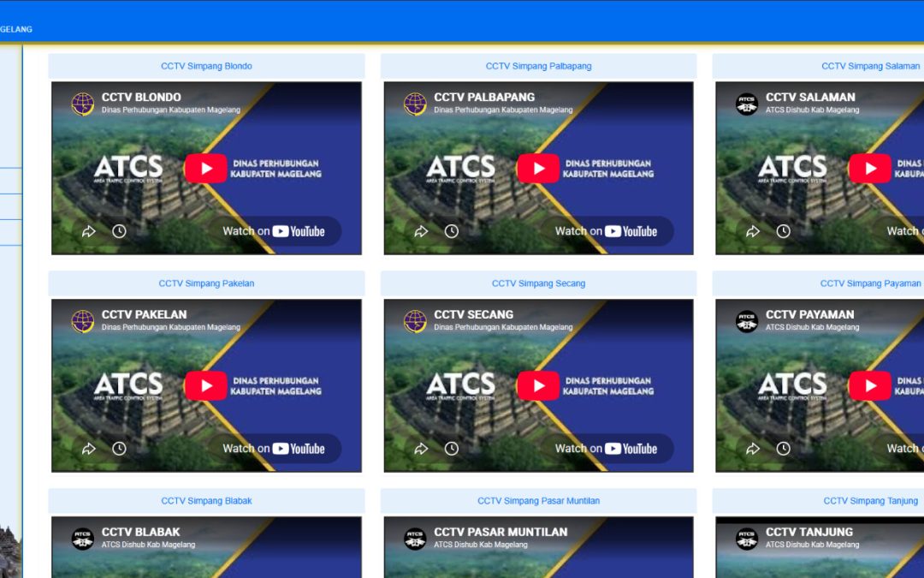Play the CCTV Secang video
This screenshot has height=578, width=924.
click(x=538, y=385)
